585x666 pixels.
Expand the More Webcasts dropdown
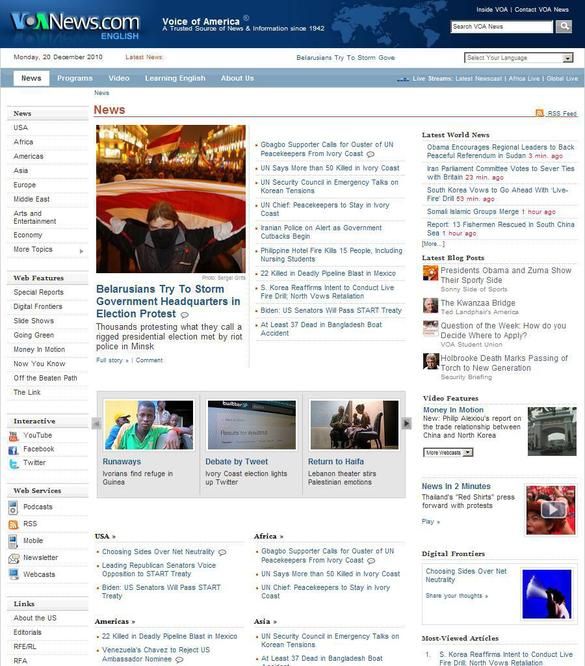(x=448, y=453)
